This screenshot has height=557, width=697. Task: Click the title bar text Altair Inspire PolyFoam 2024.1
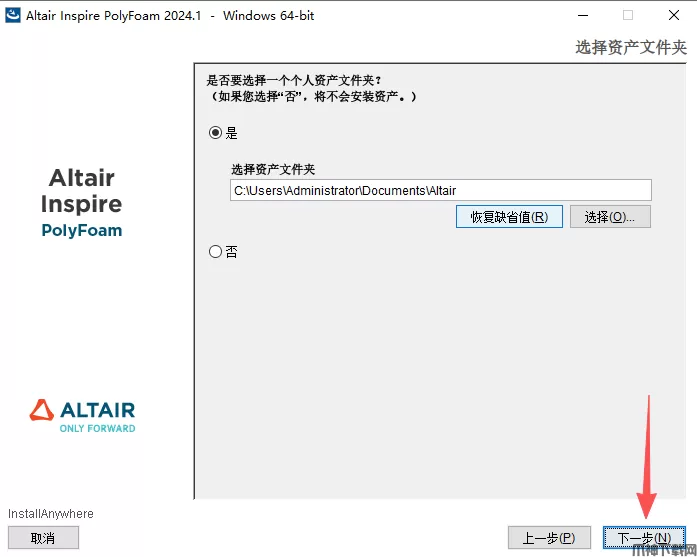[113, 16]
